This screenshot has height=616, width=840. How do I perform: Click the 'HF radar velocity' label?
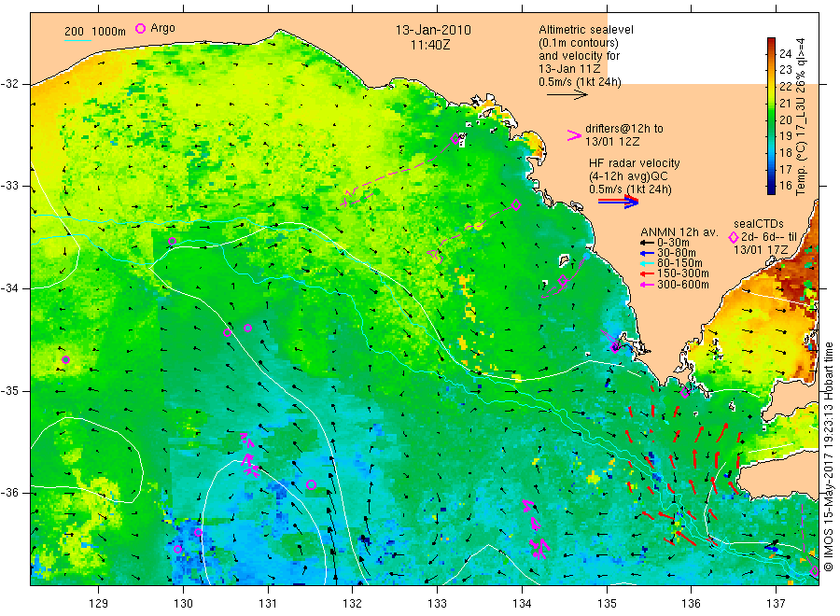[x=635, y=162]
